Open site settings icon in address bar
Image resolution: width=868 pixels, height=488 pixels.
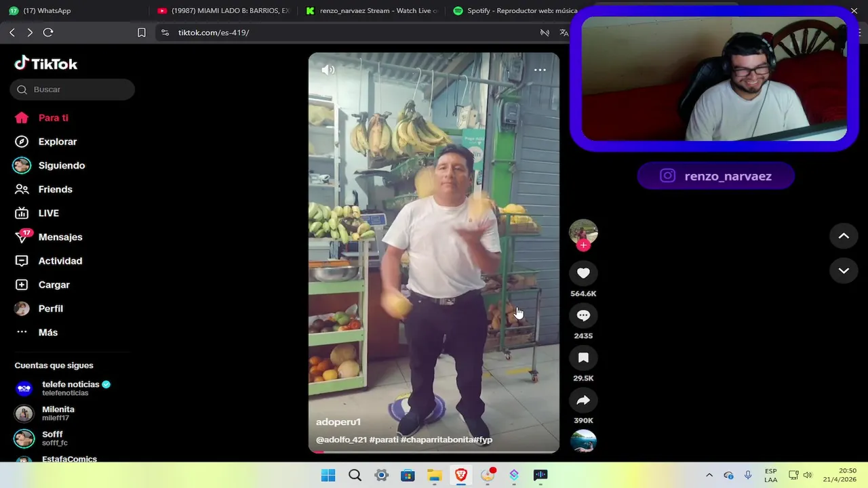pos(165,33)
